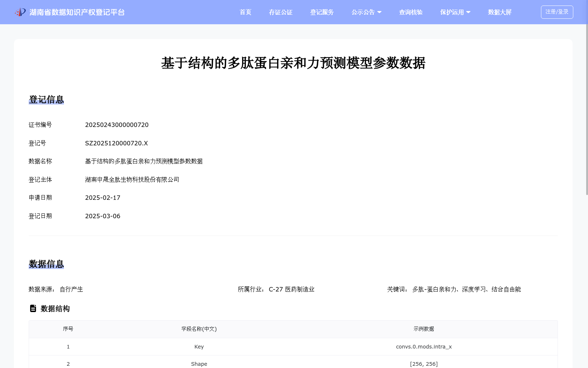Click the 数据结构 document icon
588x368 pixels.
[33, 308]
